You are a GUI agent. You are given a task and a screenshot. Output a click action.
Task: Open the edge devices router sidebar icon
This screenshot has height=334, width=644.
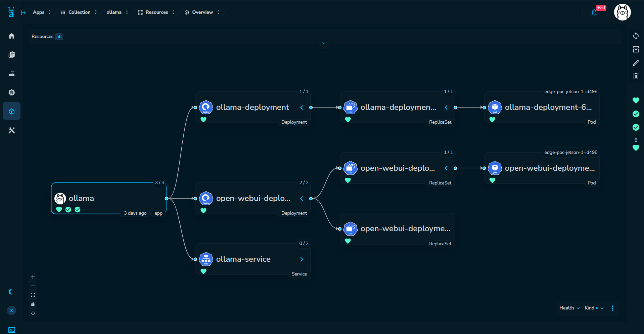click(12, 74)
